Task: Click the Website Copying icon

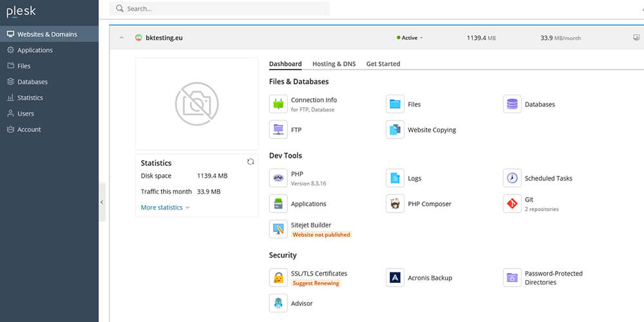Action: pos(395,130)
